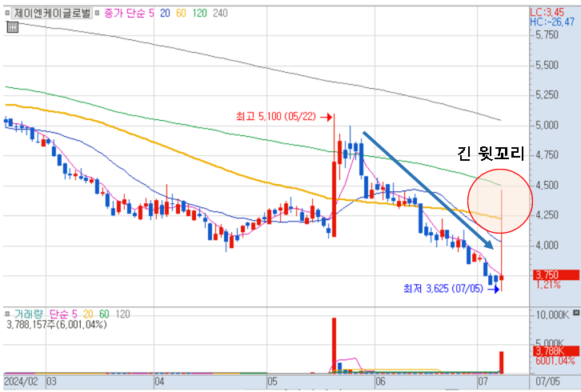Click the 제이엔케이글로벌 stock name label

coord(52,14)
